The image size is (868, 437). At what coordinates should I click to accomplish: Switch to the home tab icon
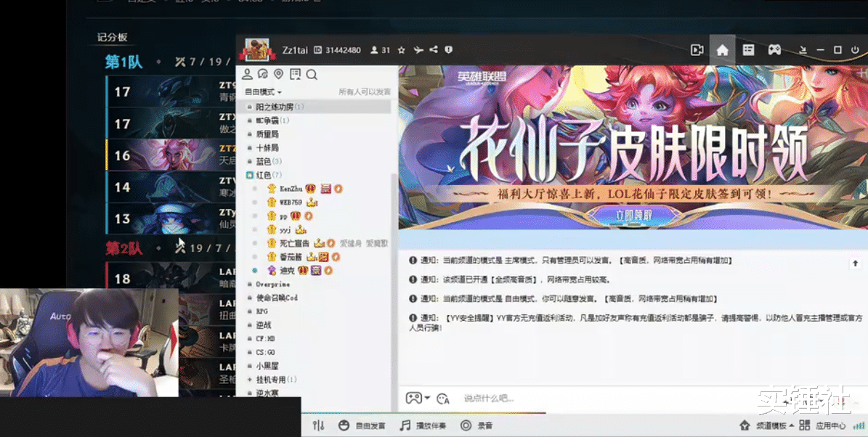pos(722,50)
